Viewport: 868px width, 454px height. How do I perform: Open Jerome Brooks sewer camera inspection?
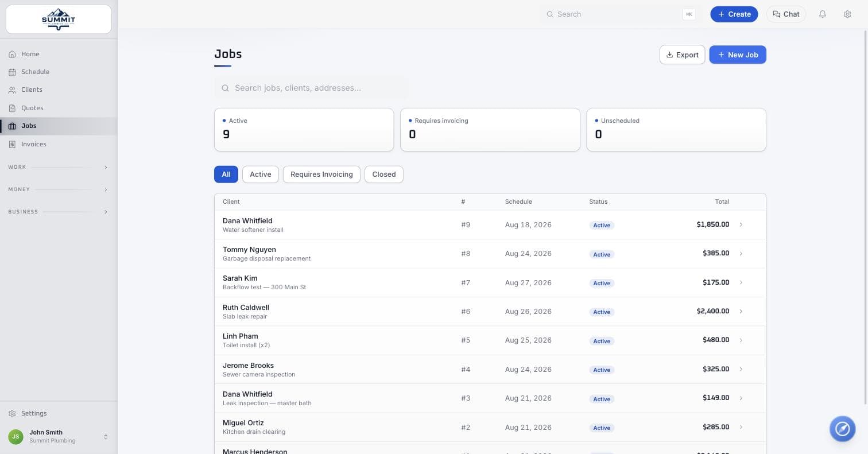(x=490, y=369)
